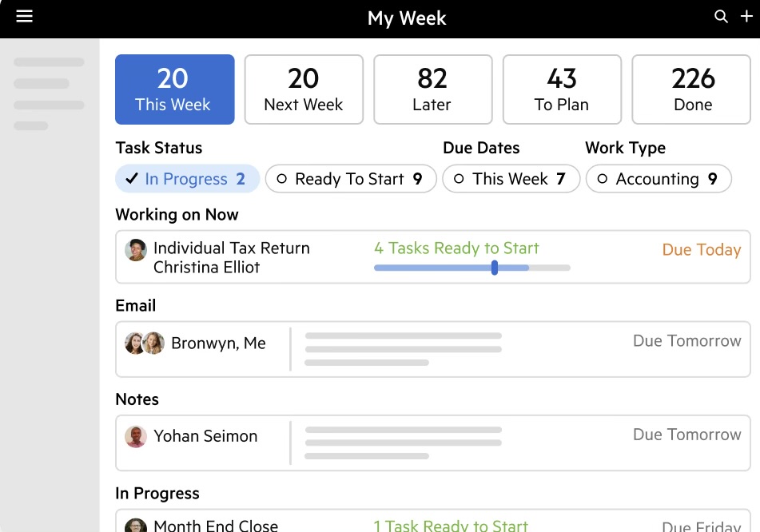The image size is (760, 532).
Task: Click the Individual Tax Return progress slider
Action: 494,268
